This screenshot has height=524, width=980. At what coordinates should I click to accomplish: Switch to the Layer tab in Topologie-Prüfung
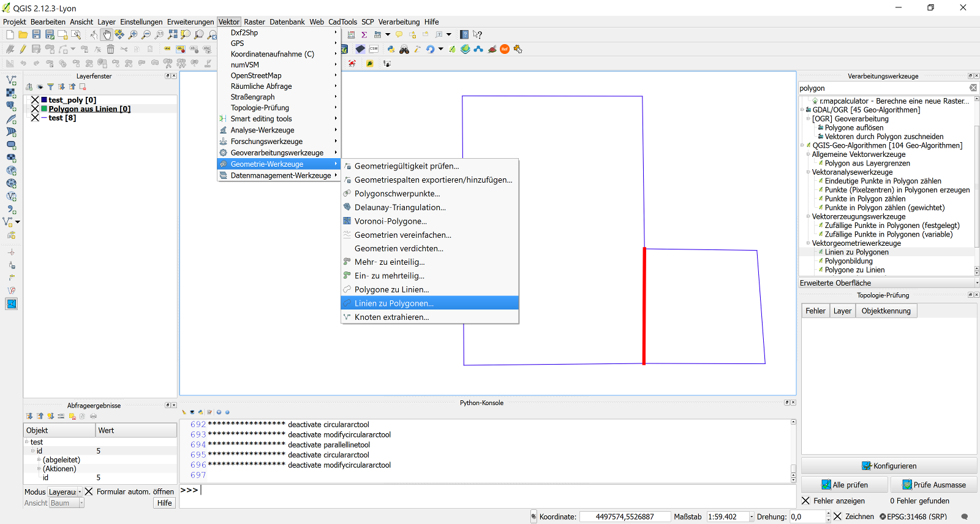tap(842, 311)
